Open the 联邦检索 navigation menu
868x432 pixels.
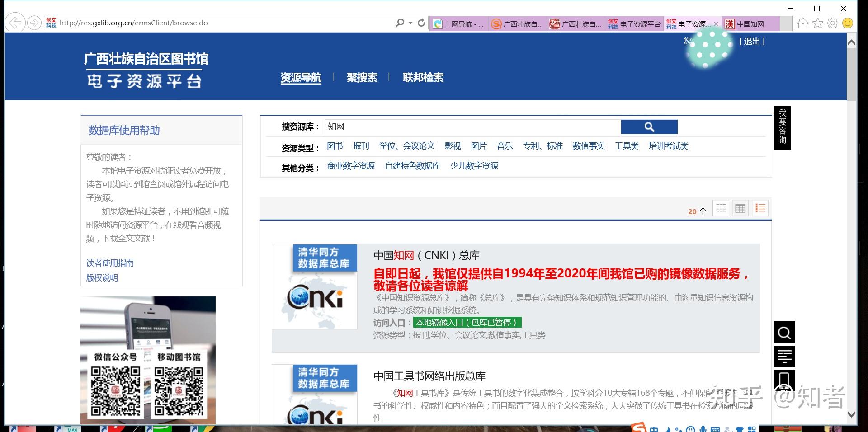(x=423, y=78)
